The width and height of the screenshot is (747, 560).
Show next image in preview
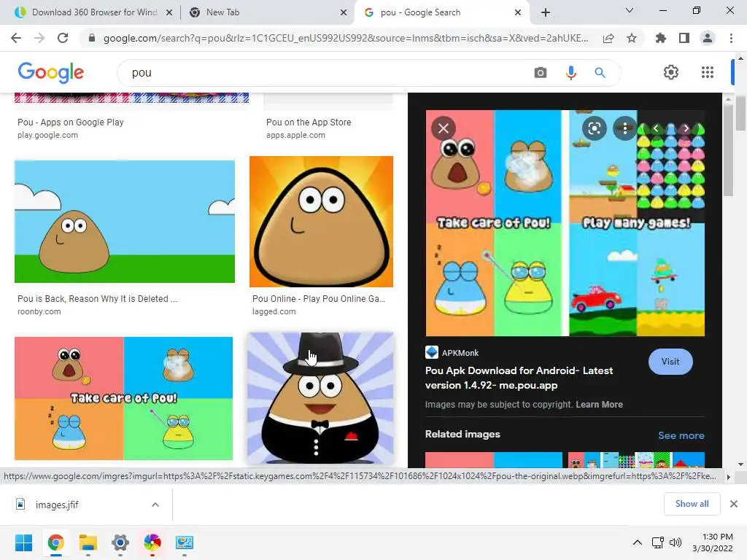pyautogui.click(x=686, y=128)
